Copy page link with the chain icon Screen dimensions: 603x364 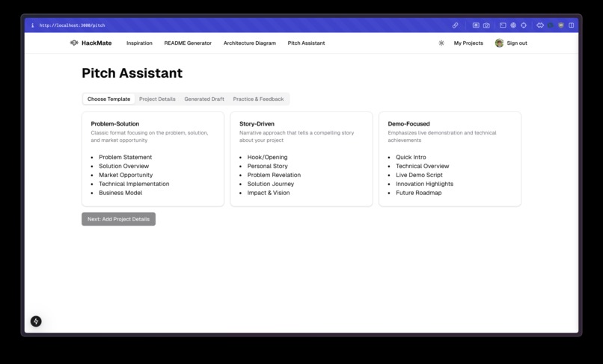click(455, 25)
